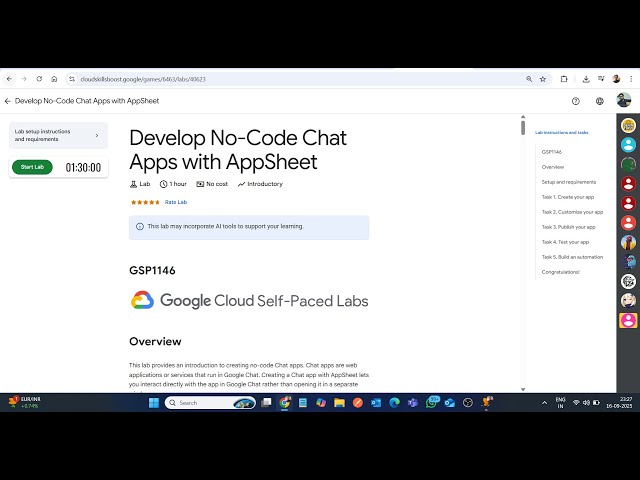Jump to GSP1146 in the outline
The width and height of the screenshot is (640, 480).
551,152
